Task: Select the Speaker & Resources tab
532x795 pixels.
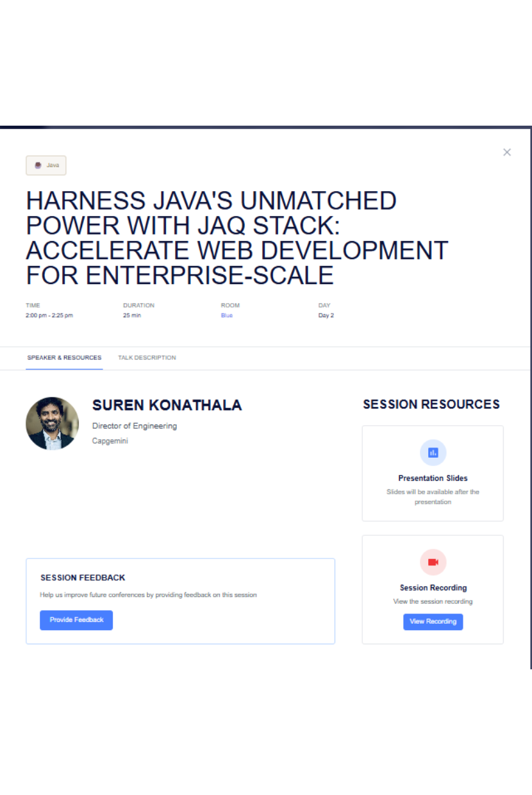Action: 64,358
